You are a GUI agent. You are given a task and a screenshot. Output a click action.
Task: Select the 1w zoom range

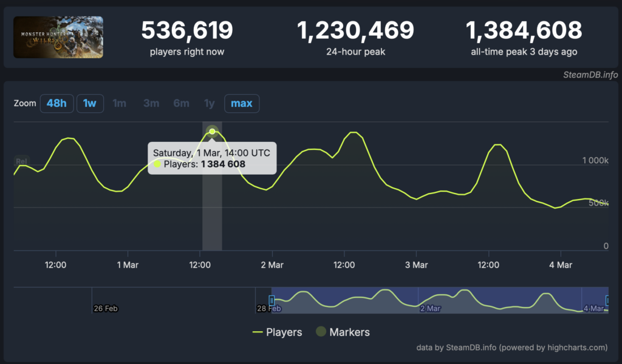(90, 103)
